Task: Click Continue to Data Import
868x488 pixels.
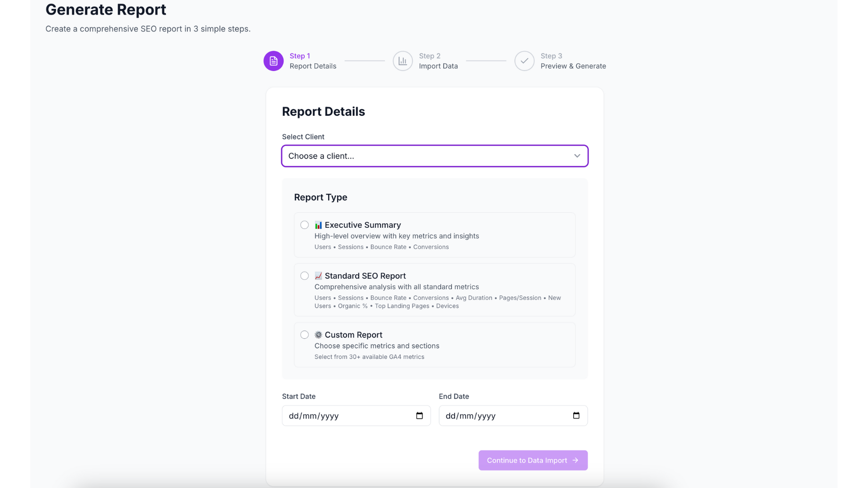Action: 533,460
